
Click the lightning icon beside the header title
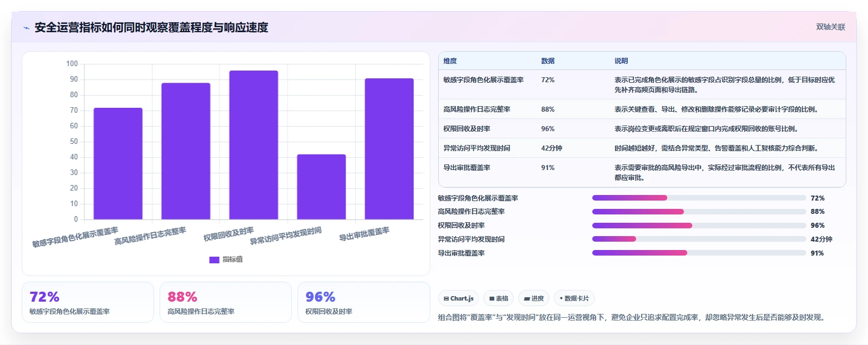click(x=26, y=28)
